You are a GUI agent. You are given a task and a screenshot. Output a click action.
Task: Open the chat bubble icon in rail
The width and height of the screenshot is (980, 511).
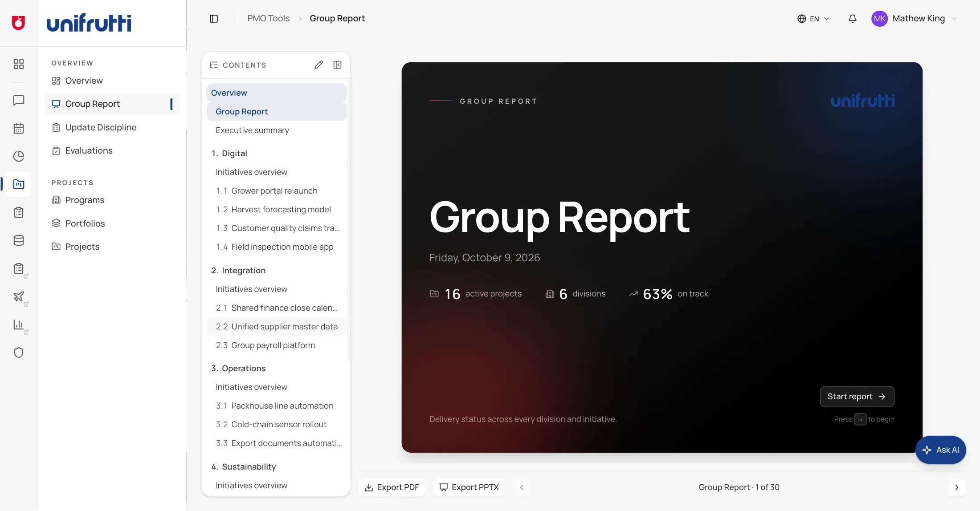(x=18, y=100)
